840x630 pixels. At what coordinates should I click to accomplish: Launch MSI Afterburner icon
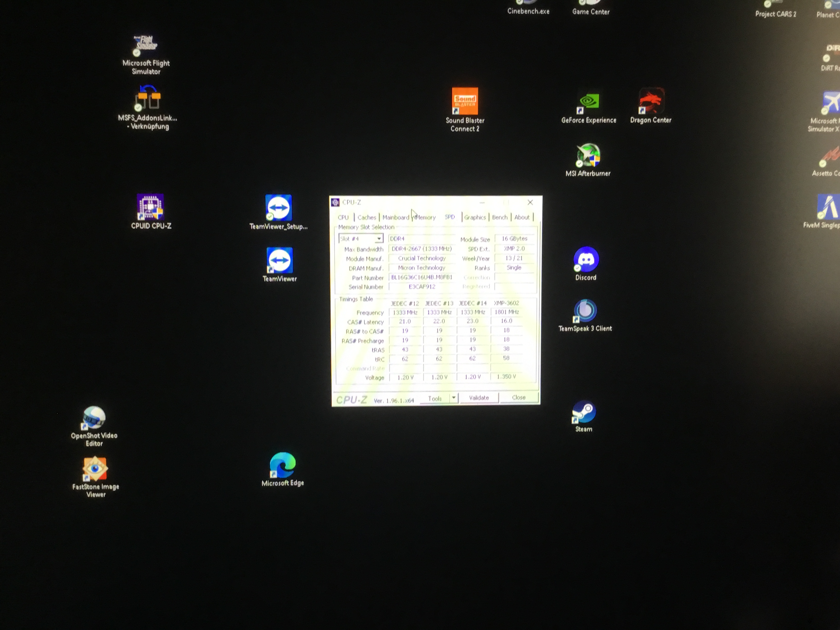tap(588, 156)
